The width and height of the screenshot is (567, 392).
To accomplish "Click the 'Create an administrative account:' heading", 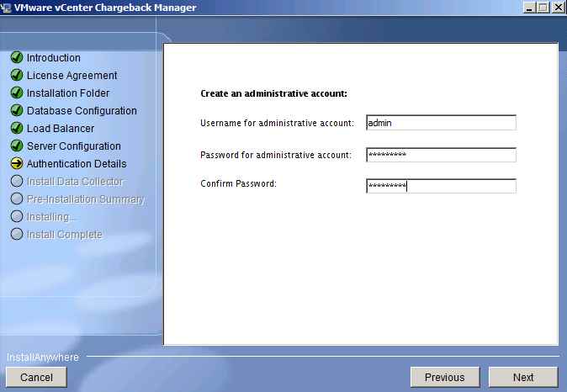I will [273, 93].
